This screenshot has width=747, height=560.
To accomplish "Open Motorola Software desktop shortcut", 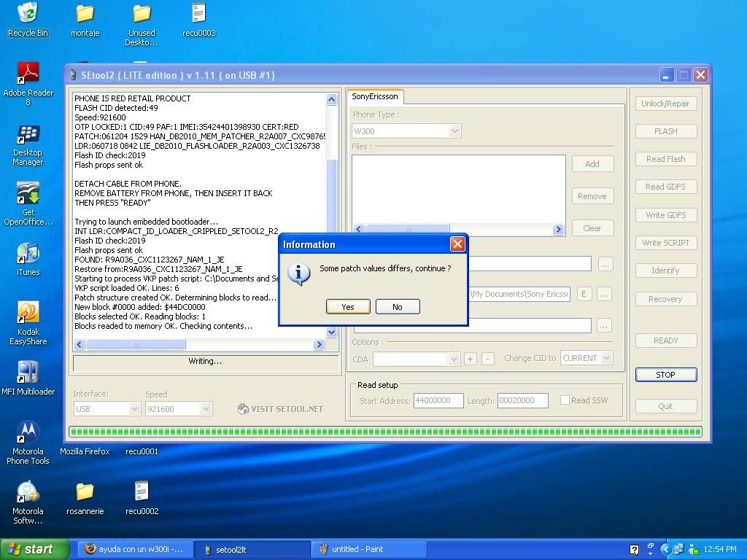I will point(28,502).
